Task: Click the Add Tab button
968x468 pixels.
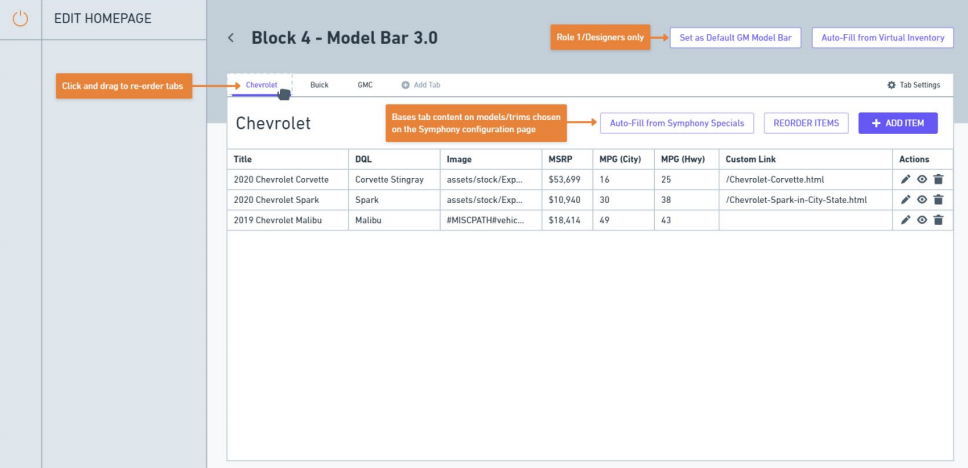Action: (420, 85)
